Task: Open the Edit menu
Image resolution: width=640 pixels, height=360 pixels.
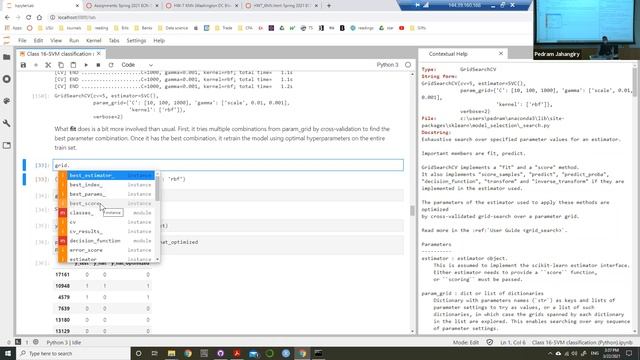Action: point(38,40)
